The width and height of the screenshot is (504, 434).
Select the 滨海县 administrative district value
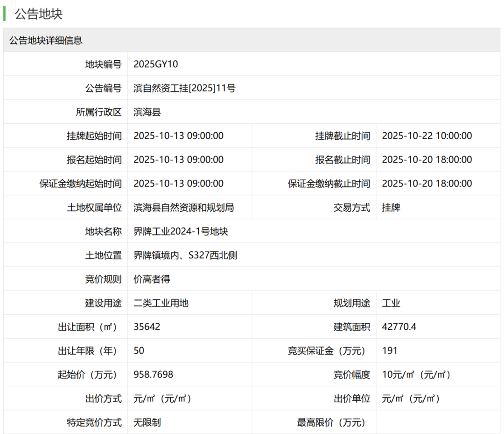coord(147,112)
